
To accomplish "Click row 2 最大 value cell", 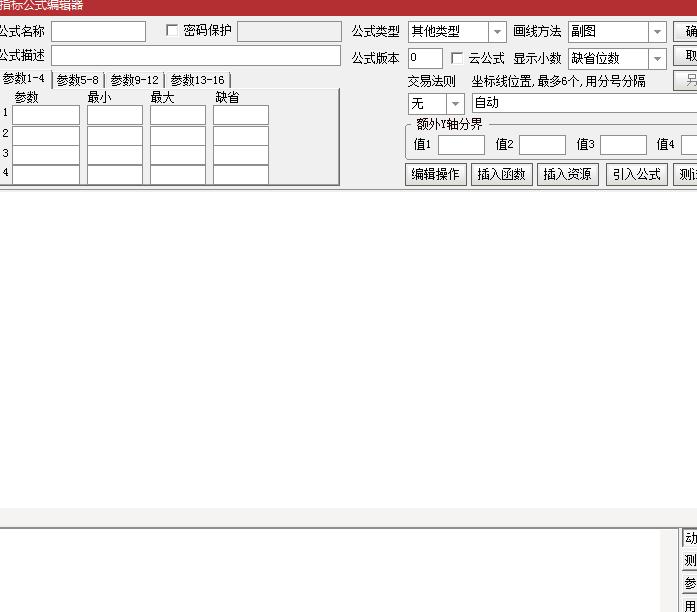I will point(178,136).
